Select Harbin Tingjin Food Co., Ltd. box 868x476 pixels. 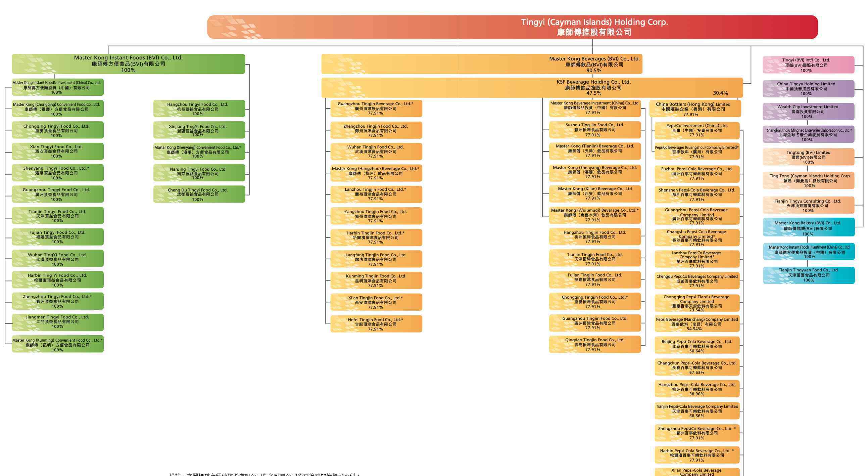point(376,237)
